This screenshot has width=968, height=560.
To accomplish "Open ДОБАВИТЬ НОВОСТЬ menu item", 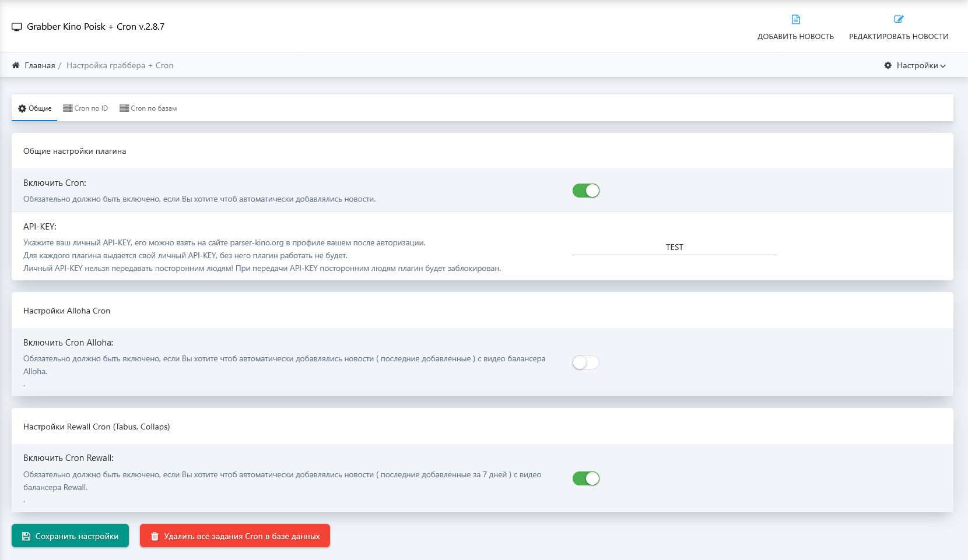I will pyautogui.click(x=795, y=27).
